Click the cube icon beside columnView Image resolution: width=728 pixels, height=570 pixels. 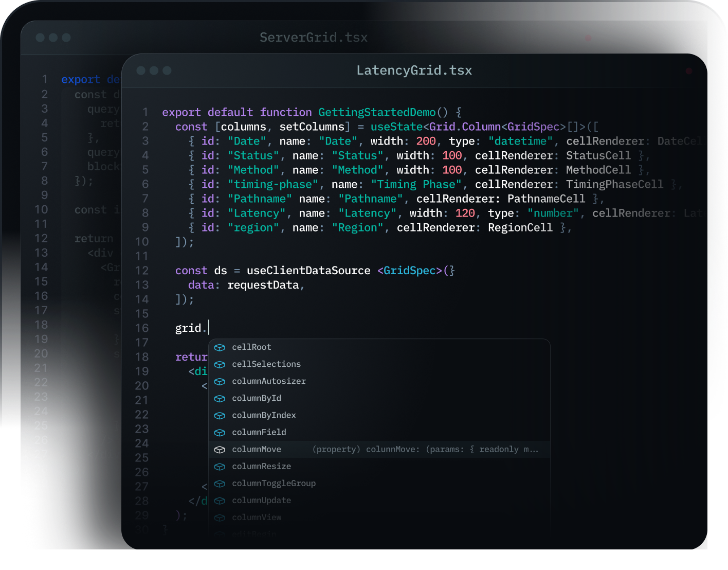[220, 518]
